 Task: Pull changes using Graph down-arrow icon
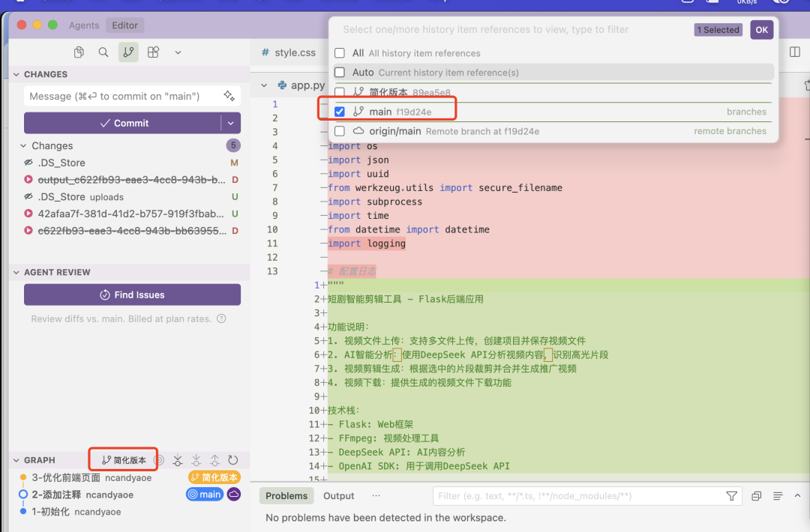(x=196, y=460)
